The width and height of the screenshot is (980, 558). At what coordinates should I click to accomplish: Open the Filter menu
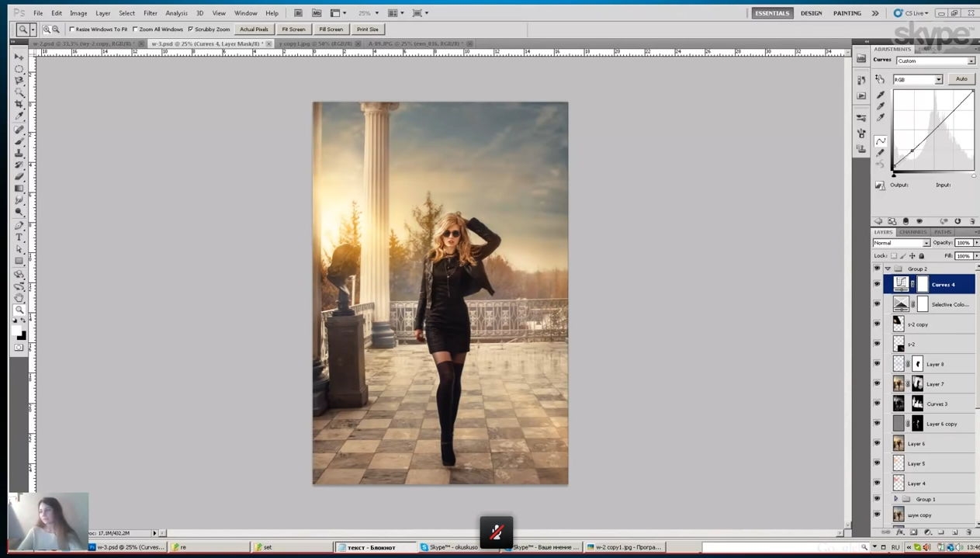pyautogui.click(x=151, y=13)
